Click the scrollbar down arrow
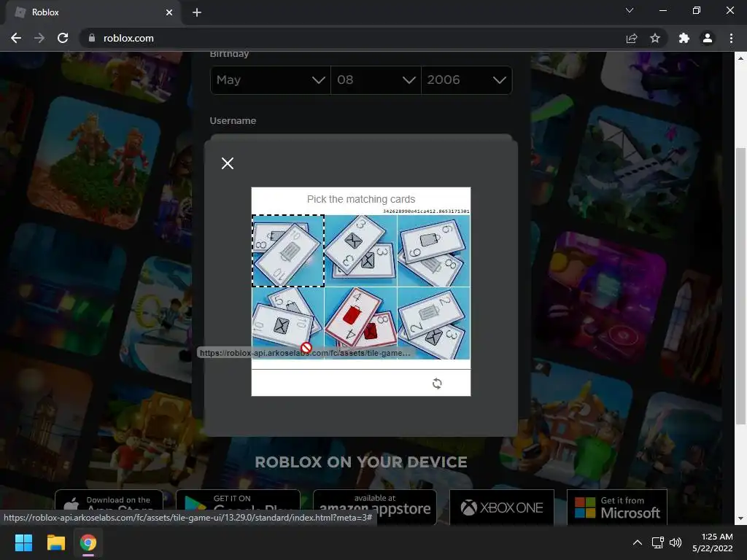The image size is (747, 560). pyautogui.click(x=740, y=518)
